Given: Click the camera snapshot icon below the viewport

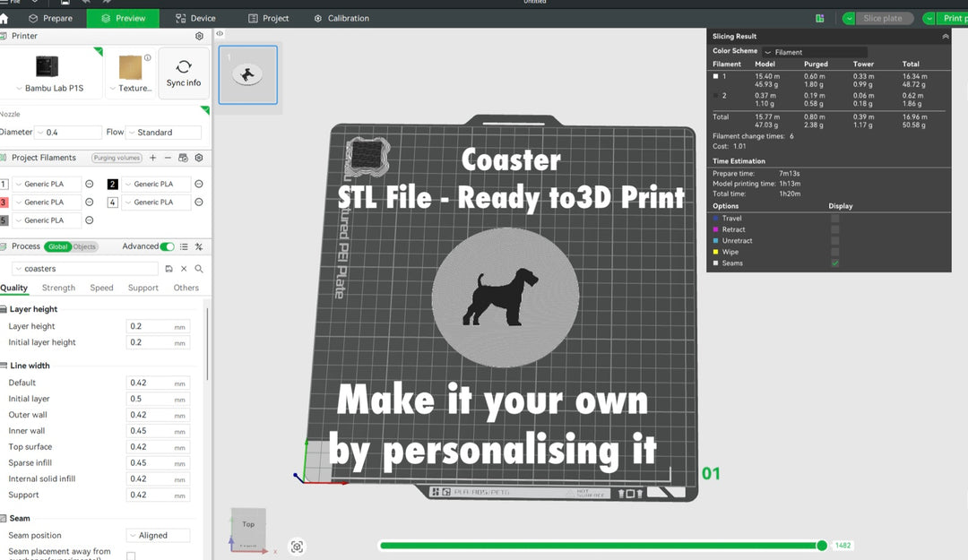Looking at the screenshot, I should [297, 546].
